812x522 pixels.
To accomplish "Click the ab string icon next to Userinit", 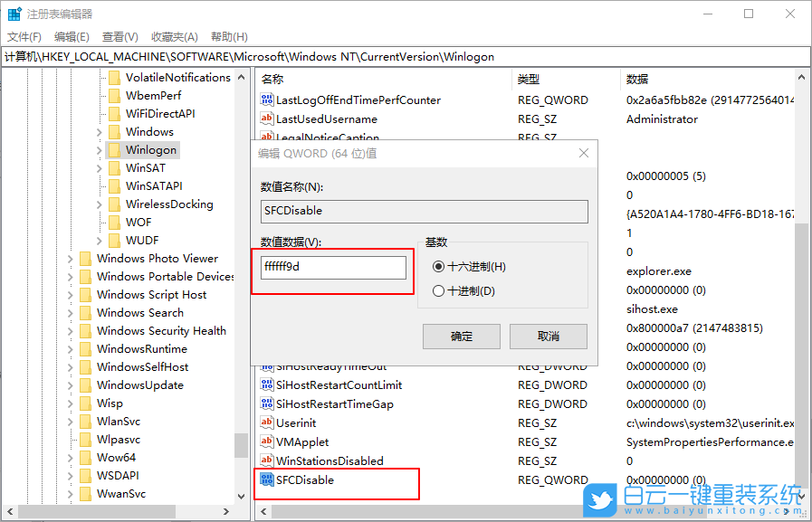I will pos(266,422).
